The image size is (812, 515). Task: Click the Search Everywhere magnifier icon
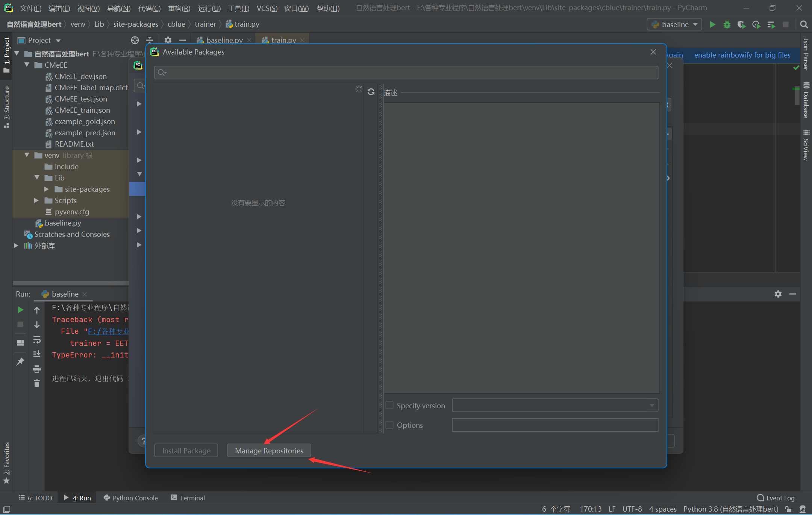[x=804, y=24]
